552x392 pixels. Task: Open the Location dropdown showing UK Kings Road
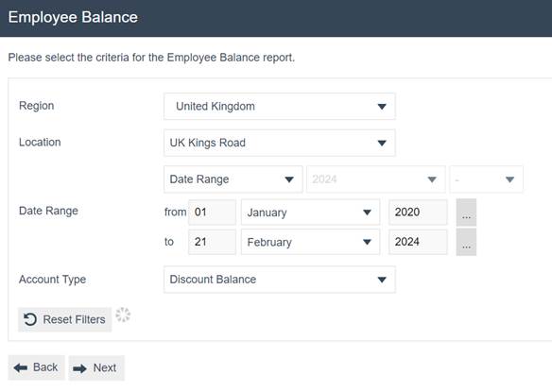280,143
